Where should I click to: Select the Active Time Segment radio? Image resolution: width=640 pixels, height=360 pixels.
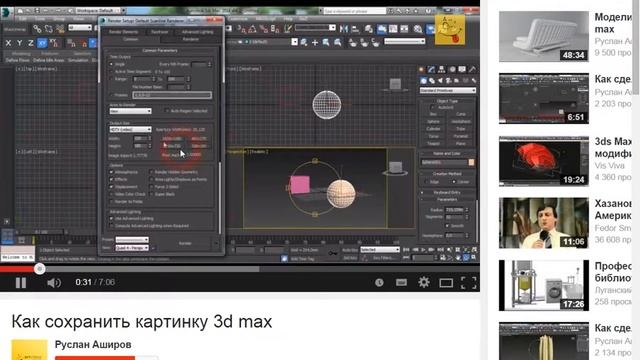(x=111, y=71)
